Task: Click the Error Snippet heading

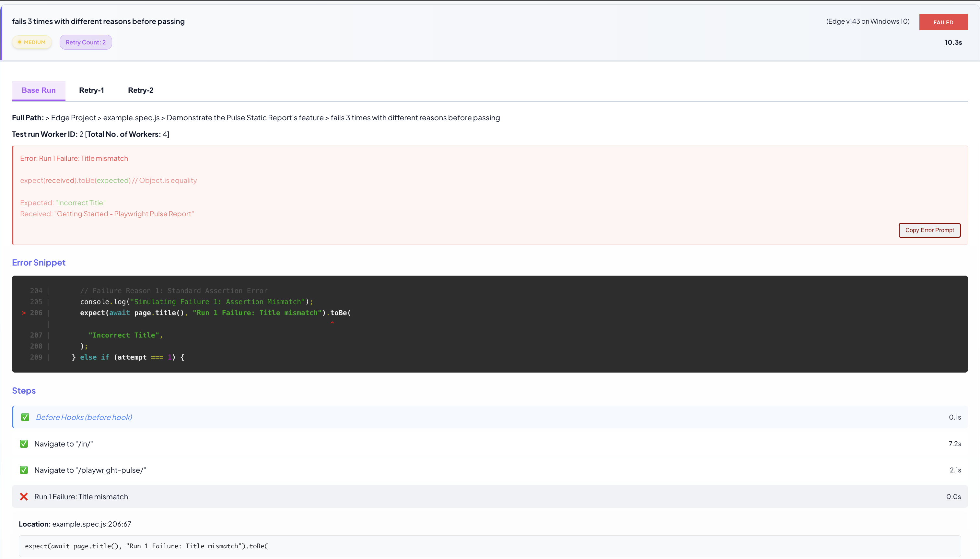Action: pyautogui.click(x=38, y=263)
